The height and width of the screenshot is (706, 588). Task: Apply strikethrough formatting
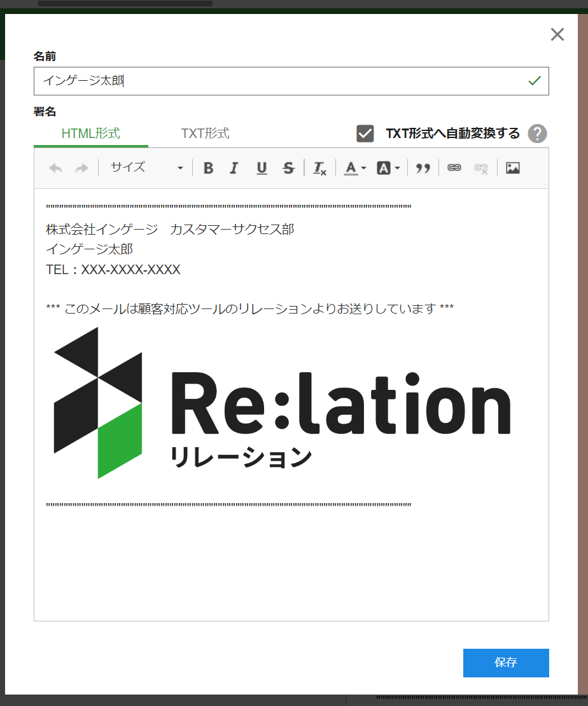[x=289, y=168]
